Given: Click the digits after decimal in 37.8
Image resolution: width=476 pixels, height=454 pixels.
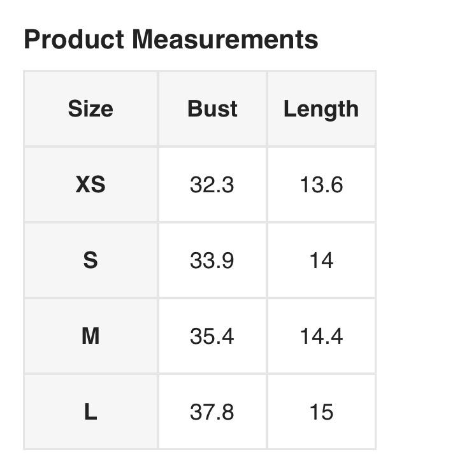Looking at the screenshot, I should [227, 413].
